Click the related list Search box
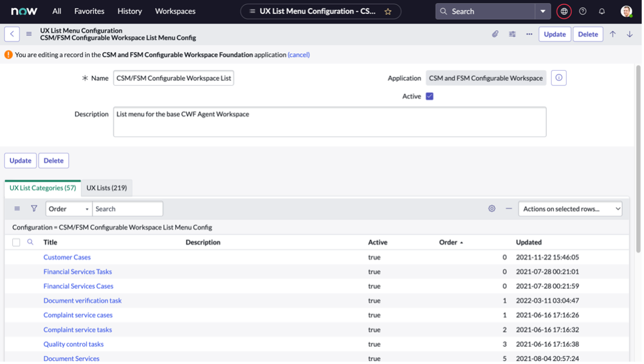This screenshot has height=364, width=644. point(128,208)
